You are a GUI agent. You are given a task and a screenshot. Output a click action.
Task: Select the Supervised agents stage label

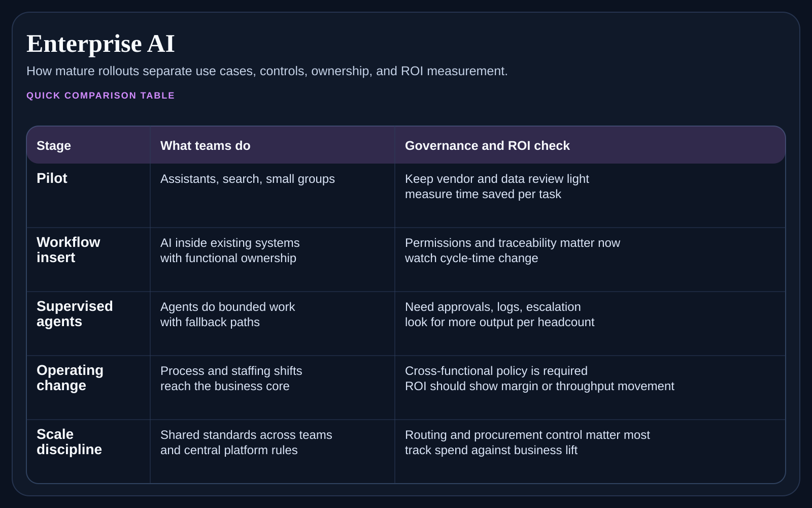click(x=75, y=313)
